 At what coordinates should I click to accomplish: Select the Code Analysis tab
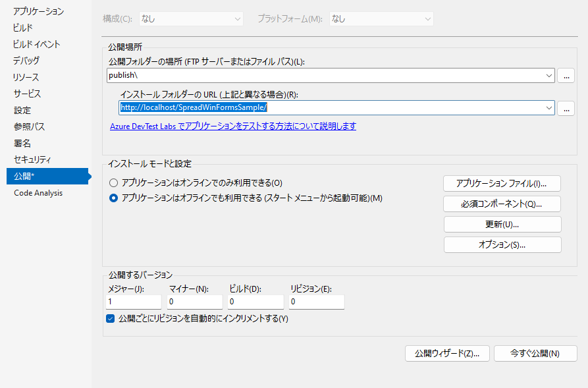[x=38, y=193]
